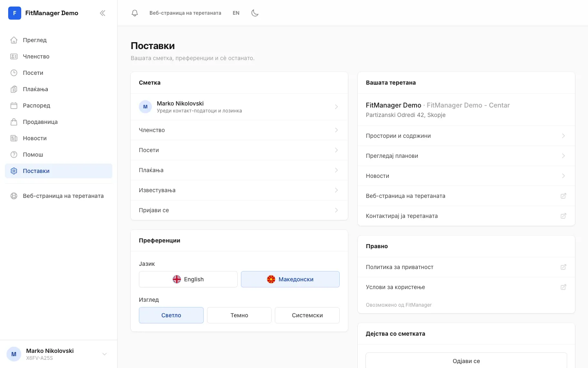Click the Преглед home icon
Screen dimensions: 588x368
(14, 40)
